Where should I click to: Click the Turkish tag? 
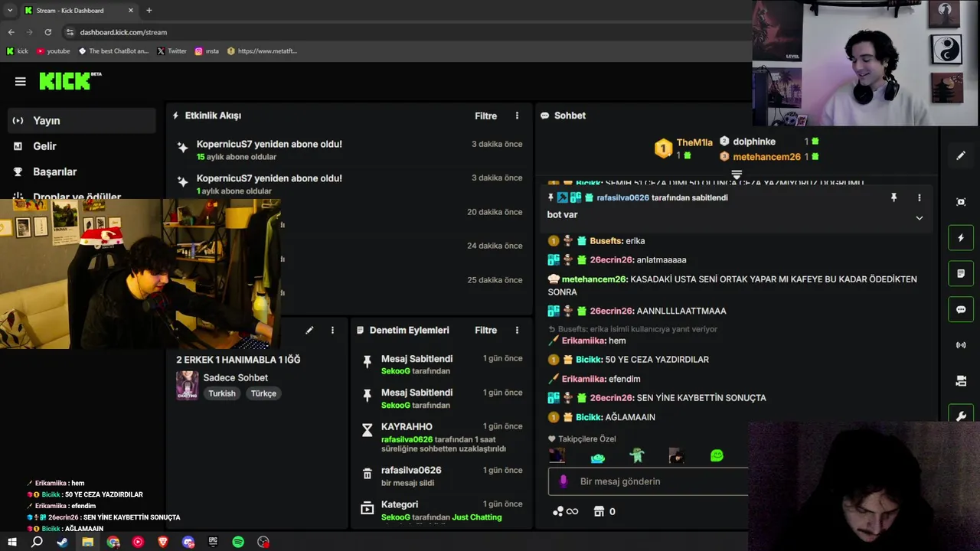pyautogui.click(x=222, y=393)
